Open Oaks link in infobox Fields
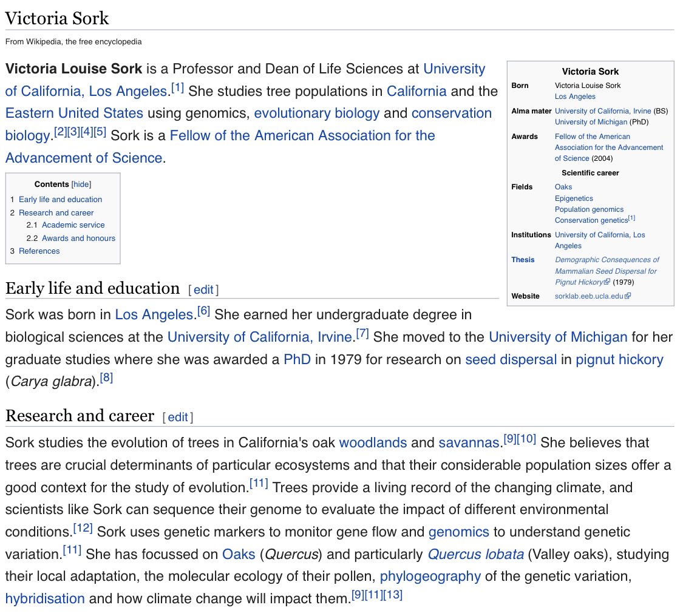 [x=563, y=187]
